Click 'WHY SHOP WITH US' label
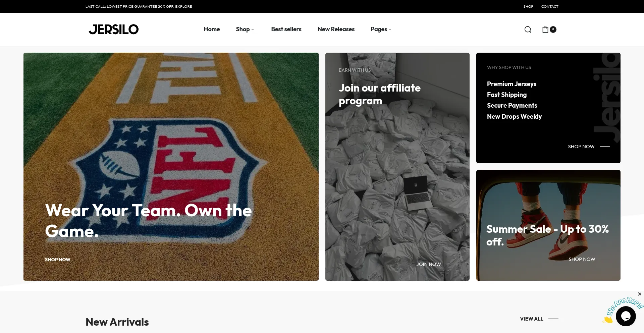This screenshot has height=333, width=644. (x=509, y=67)
